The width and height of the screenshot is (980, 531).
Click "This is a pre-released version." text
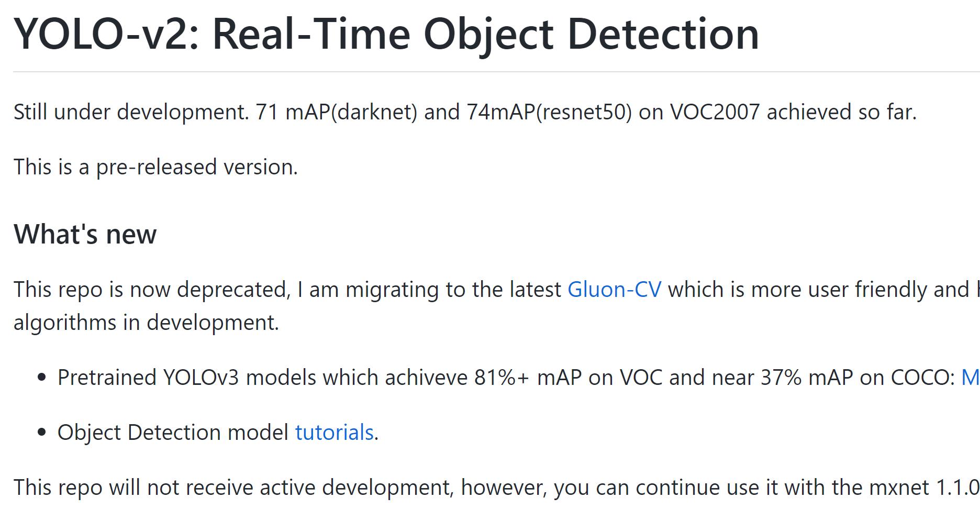coord(155,167)
